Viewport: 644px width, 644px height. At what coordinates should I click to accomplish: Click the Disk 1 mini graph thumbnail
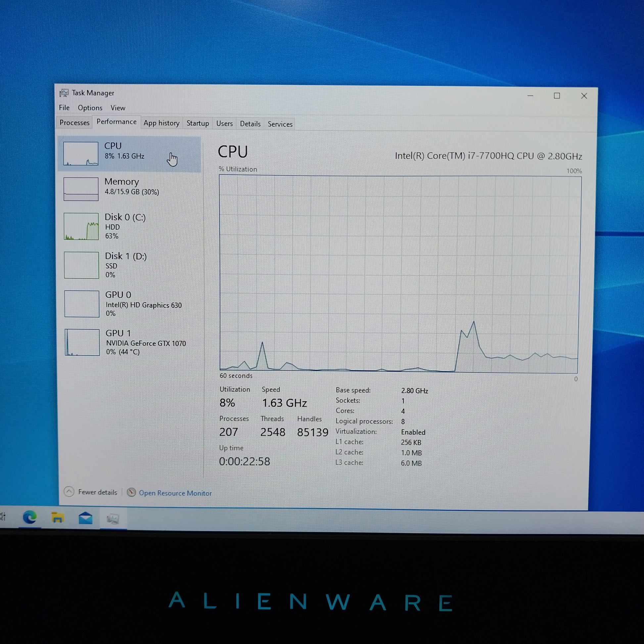82,265
